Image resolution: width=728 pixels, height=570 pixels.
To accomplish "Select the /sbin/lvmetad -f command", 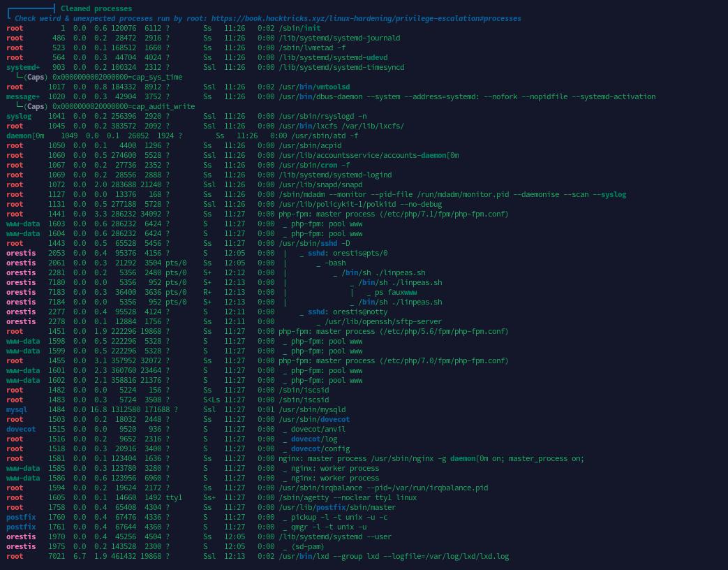I will tap(312, 47).
